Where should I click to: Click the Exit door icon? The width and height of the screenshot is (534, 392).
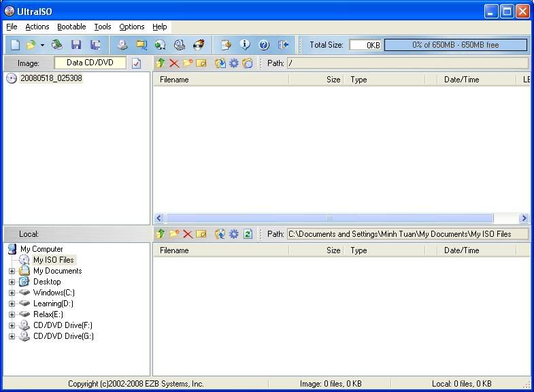[x=284, y=45]
